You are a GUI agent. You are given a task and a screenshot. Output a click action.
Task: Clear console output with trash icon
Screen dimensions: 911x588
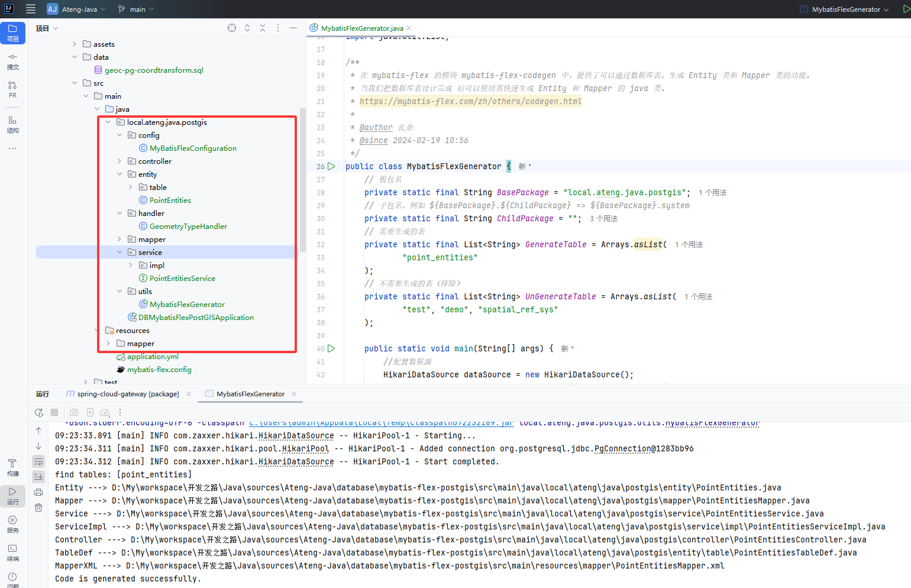(x=38, y=508)
